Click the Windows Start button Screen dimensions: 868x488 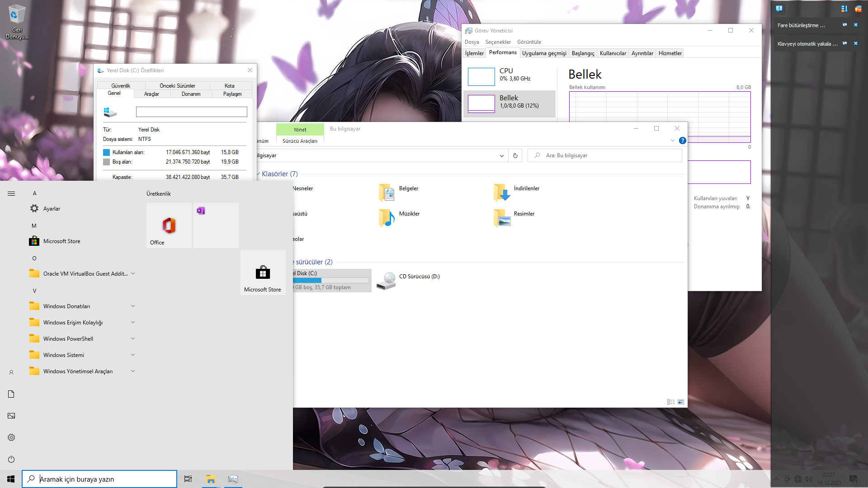pyautogui.click(x=11, y=479)
